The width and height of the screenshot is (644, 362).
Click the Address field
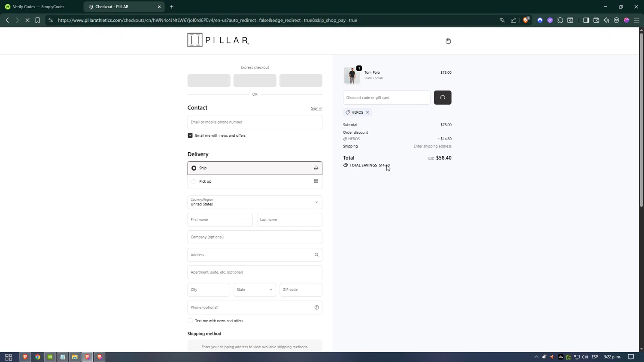[255, 255]
